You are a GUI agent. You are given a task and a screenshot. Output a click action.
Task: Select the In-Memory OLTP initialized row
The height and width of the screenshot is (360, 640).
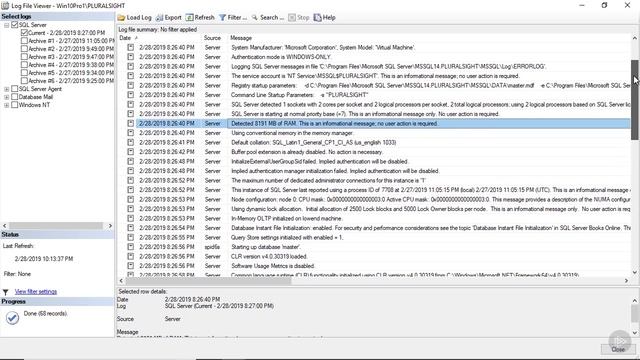click(373, 218)
